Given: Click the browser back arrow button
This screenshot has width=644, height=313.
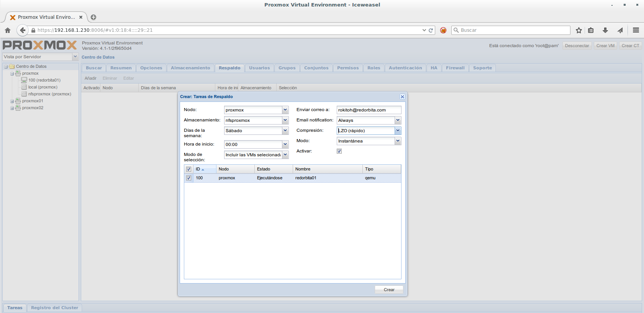Looking at the screenshot, I should point(23,30).
